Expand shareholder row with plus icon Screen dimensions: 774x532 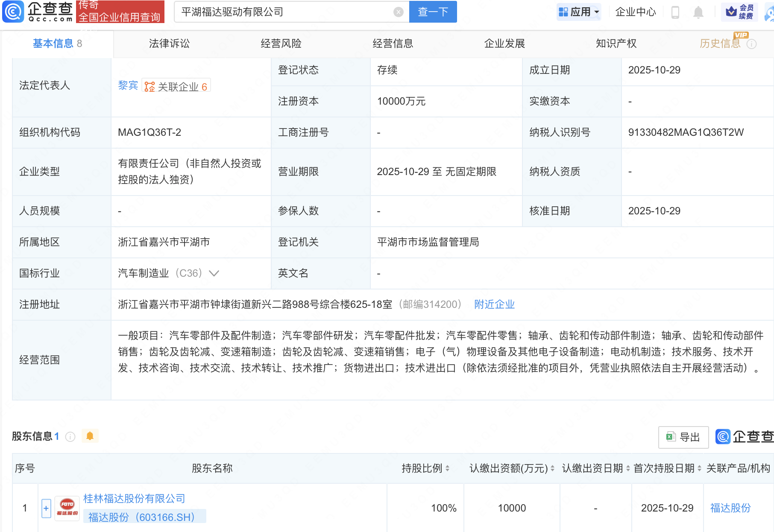pyautogui.click(x=46, y=508)
